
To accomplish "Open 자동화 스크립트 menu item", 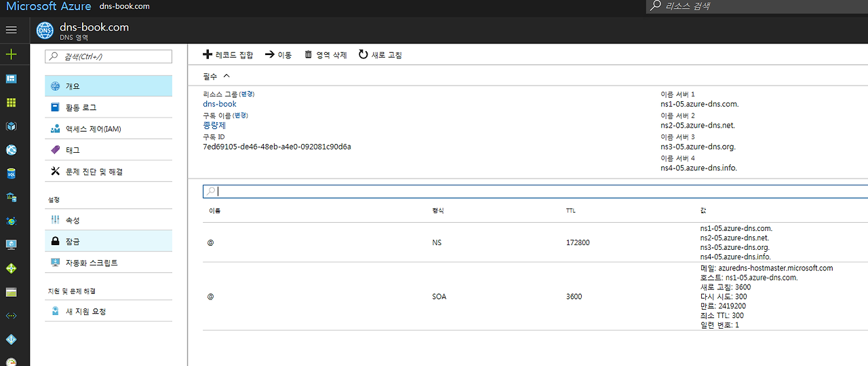I will tap(108, 262).
